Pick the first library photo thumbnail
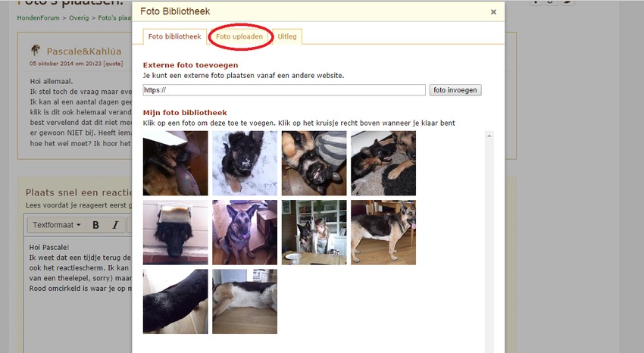The image size is (644, 353). (175, 163)
